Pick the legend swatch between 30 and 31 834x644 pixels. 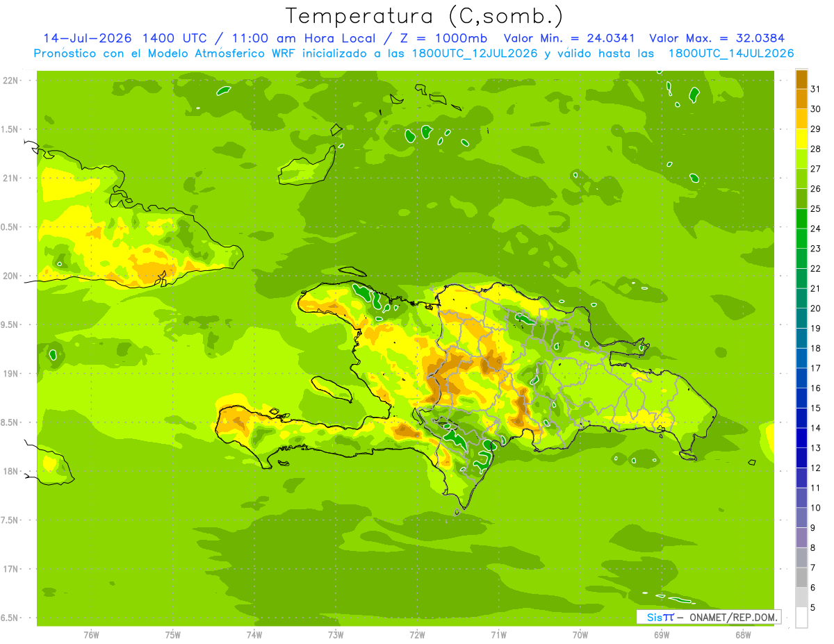coord(801,99)
